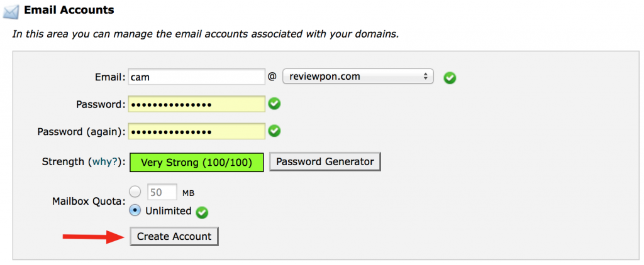Click the checkmark beside the Password (again) field
The width and height of the screenshot is (644, 265).
click(274, 131)
